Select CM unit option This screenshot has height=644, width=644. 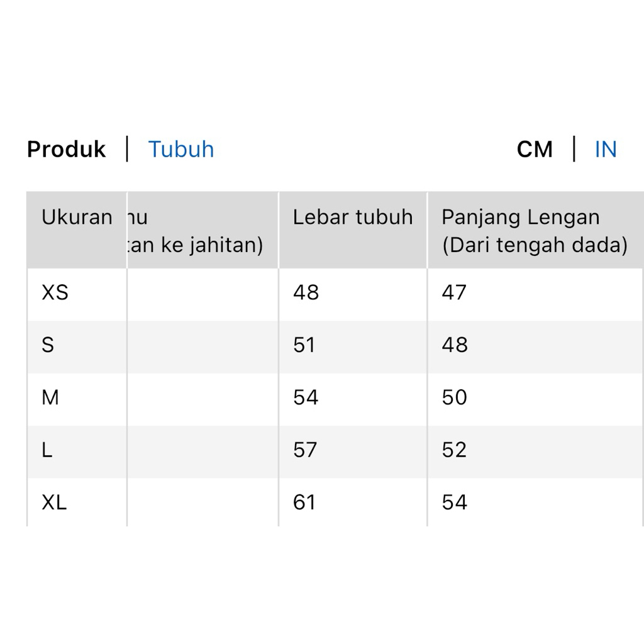tap(535, 149)
